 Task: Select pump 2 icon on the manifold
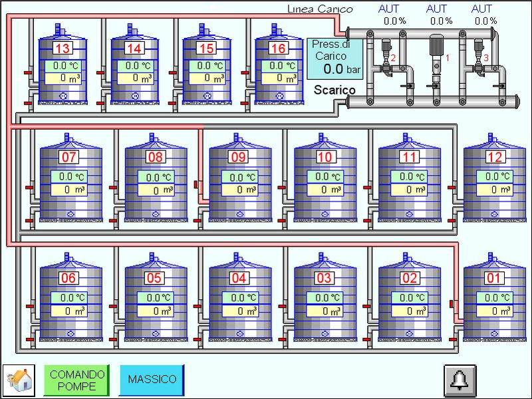pos(385,51)
